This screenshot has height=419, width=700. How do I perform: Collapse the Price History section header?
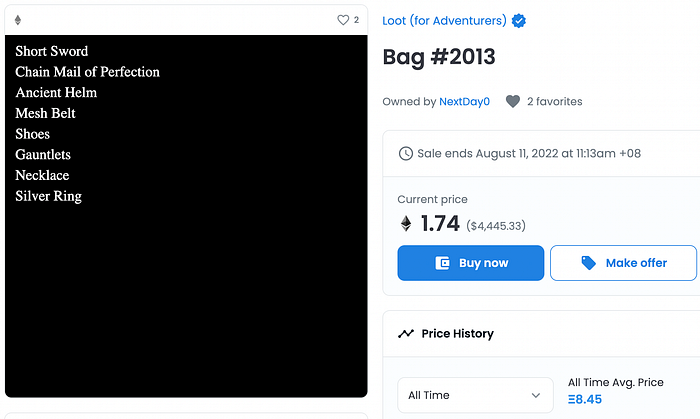[x=541, y=334]
